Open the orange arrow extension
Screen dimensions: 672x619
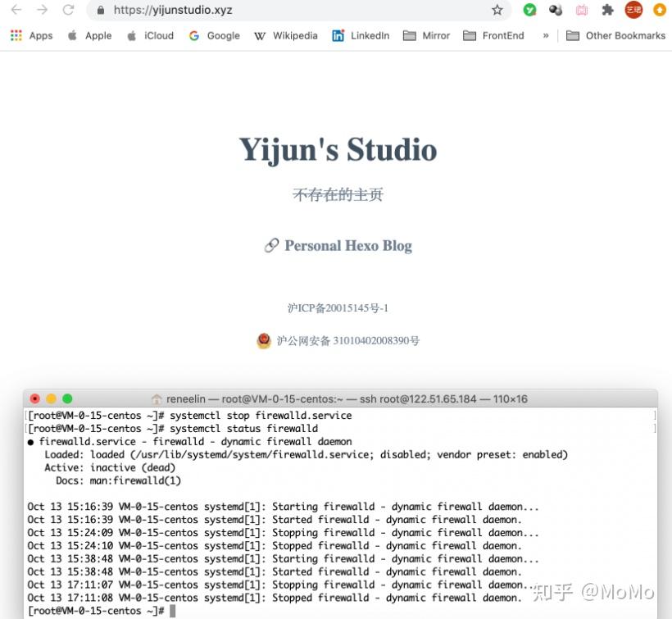[x=661, y=11]
